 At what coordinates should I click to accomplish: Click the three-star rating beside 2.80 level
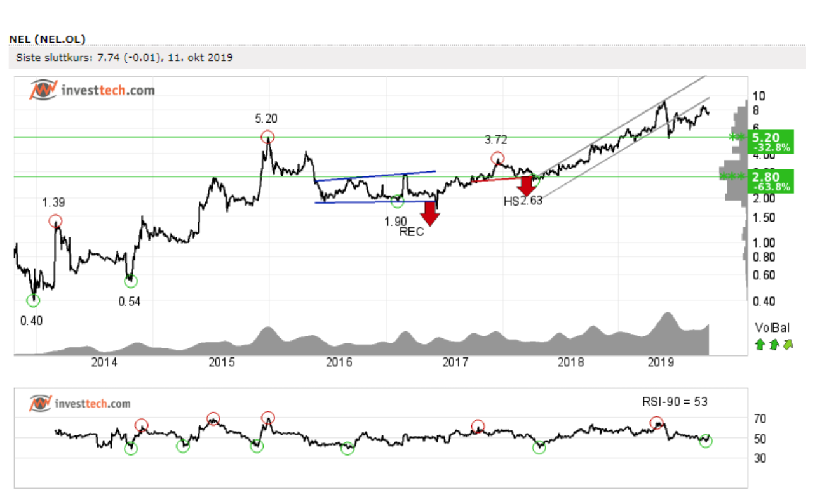pos(732,176)
